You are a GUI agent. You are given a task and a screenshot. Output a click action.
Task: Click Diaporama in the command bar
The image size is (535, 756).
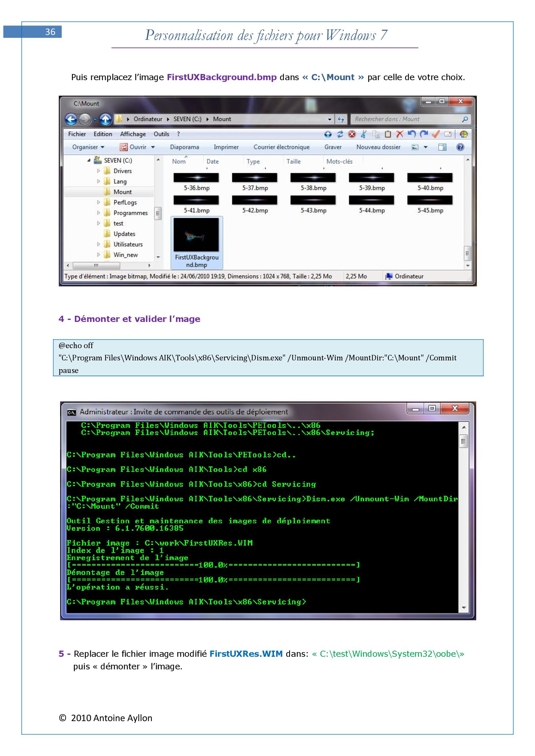click(184, 147)
